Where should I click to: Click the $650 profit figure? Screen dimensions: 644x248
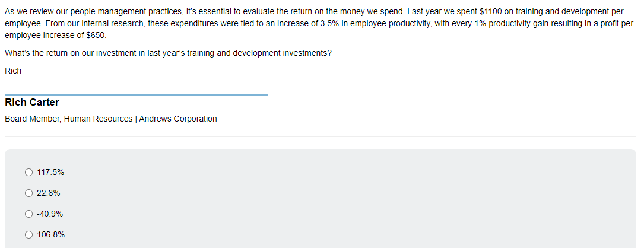click(x=96, y=36)
